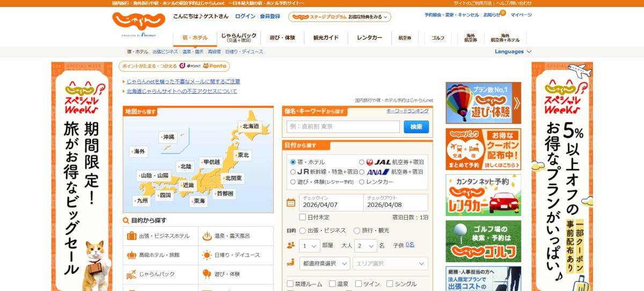The image size is (644, 291).
Task: Select レンタカー radio option
Action: tap(362, 182)
